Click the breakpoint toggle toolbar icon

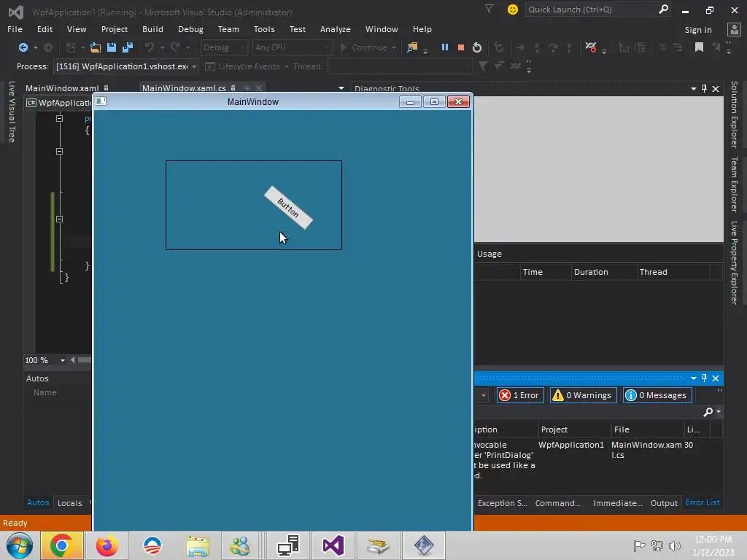tap(591, 47)
